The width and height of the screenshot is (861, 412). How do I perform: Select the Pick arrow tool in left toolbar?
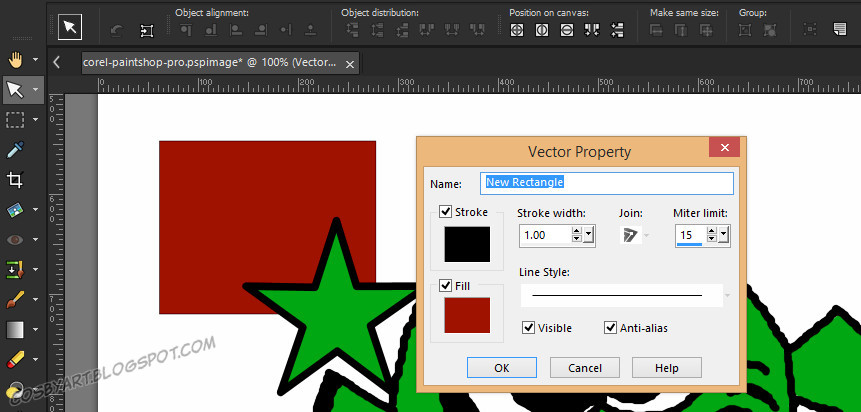click(15, 90)
